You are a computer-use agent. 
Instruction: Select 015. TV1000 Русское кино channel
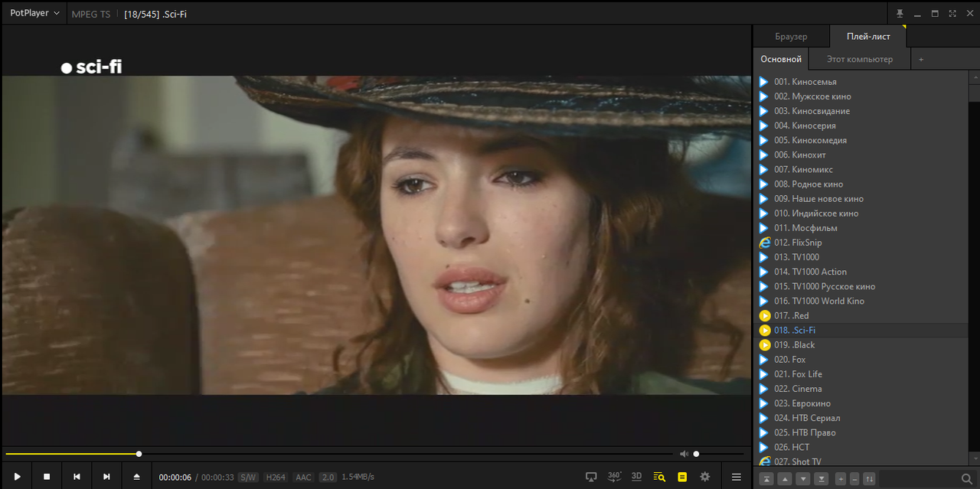(861, 286)
